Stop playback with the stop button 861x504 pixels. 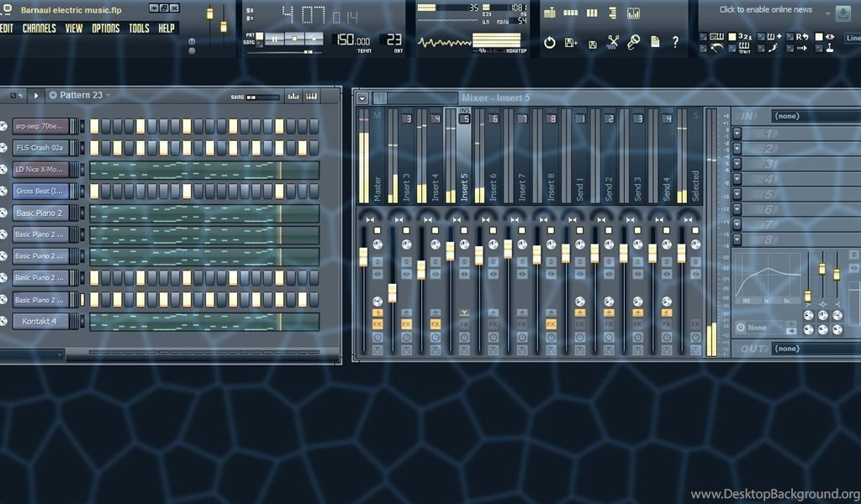(293, 39)
